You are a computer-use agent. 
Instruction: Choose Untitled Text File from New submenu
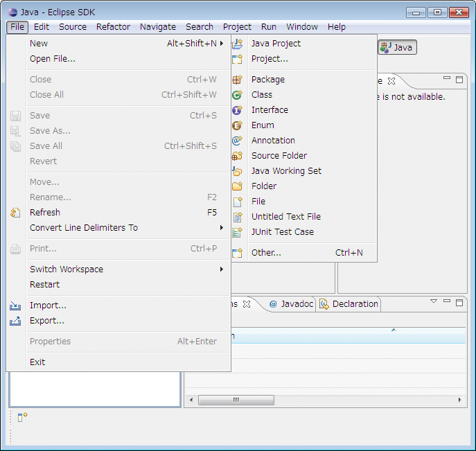[304, 217]
